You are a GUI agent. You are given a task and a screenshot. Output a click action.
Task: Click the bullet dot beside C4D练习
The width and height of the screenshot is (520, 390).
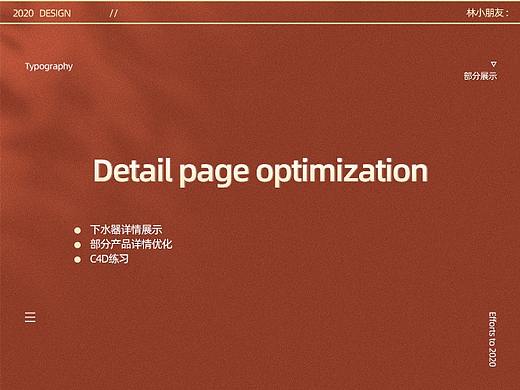(x=77, y=259)
